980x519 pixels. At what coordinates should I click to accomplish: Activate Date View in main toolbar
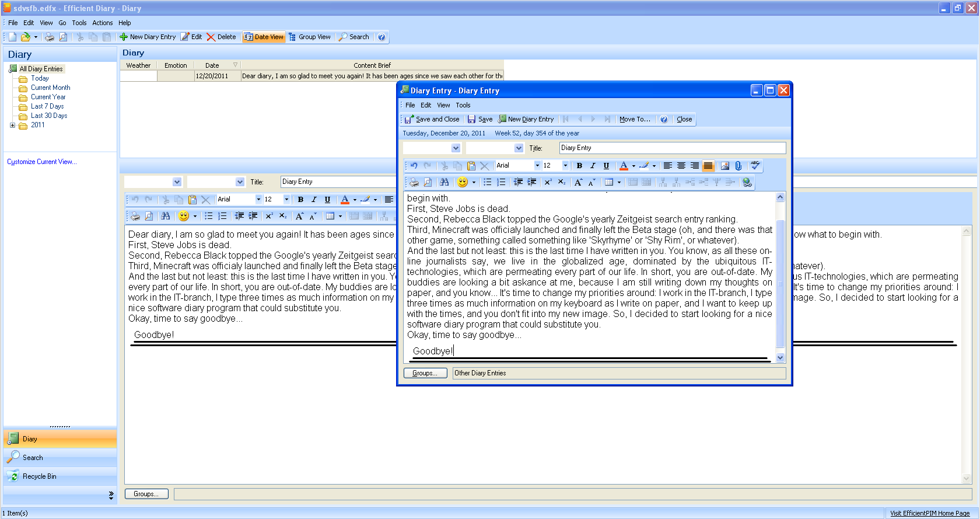264,37
